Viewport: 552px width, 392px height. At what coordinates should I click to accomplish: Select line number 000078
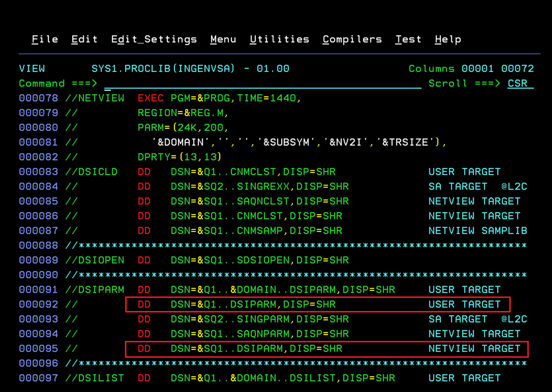pos(38,98)
